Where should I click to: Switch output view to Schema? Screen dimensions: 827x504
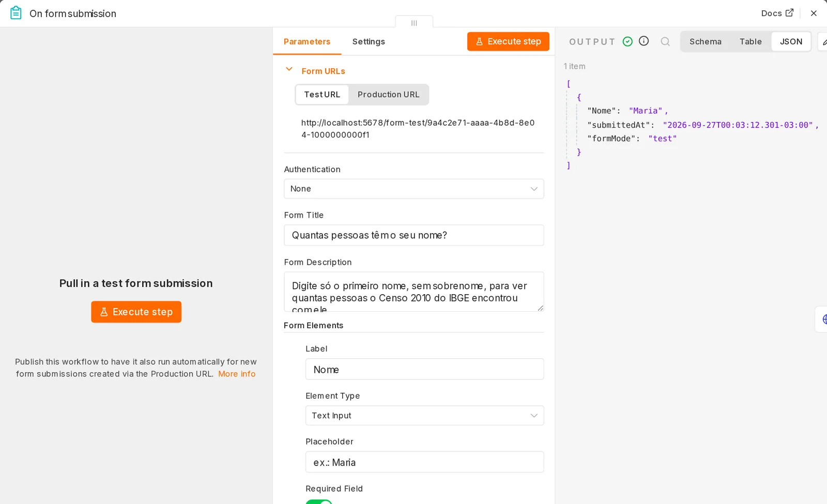(705, 41)
